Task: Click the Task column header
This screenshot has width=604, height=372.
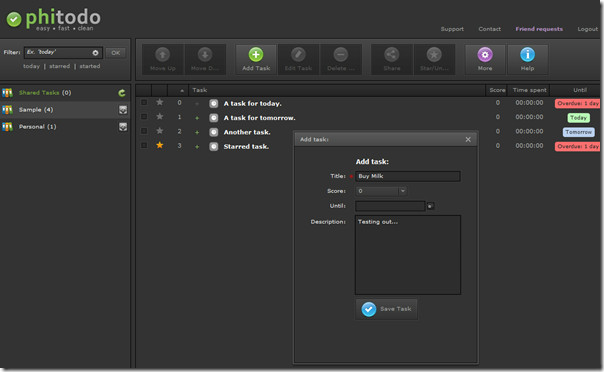Action: pyautogui.click(x=200, y=90)
